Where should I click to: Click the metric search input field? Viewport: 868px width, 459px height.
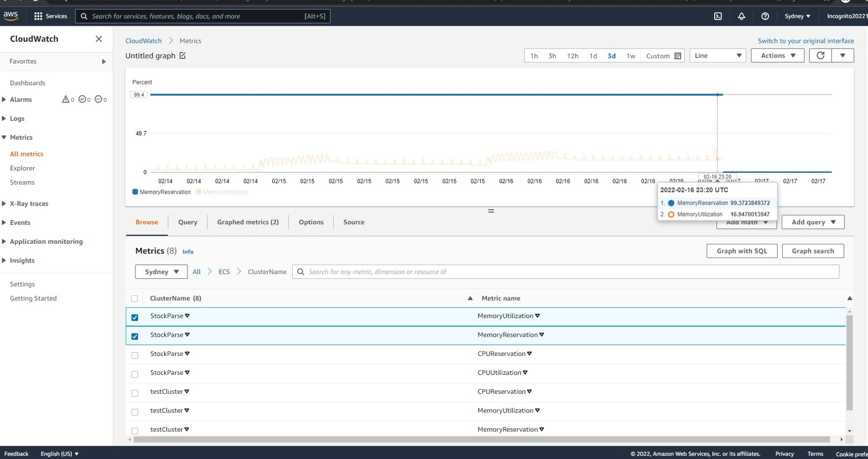pos(566,272)
